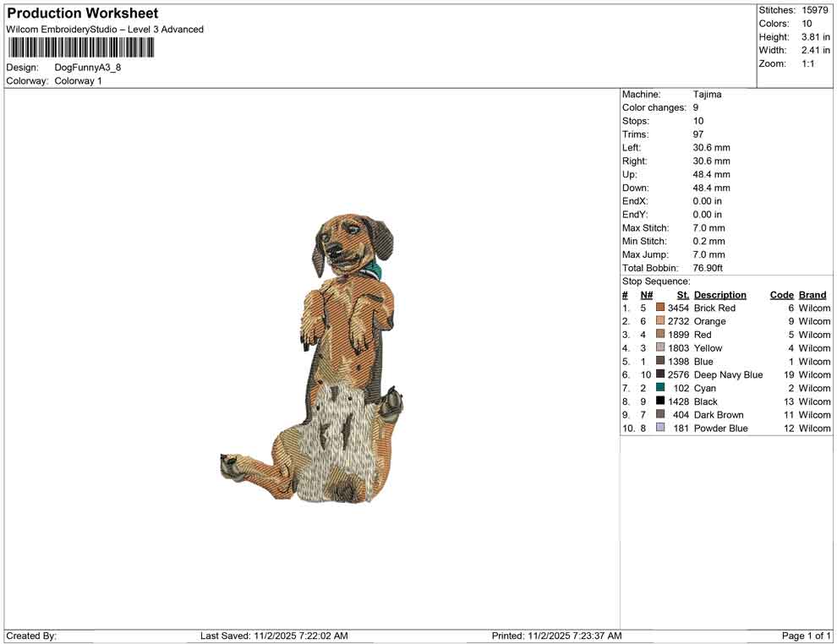The image size is (837, 644).
Task: Click the Stop Sequence label
Action: coord(656,281)
